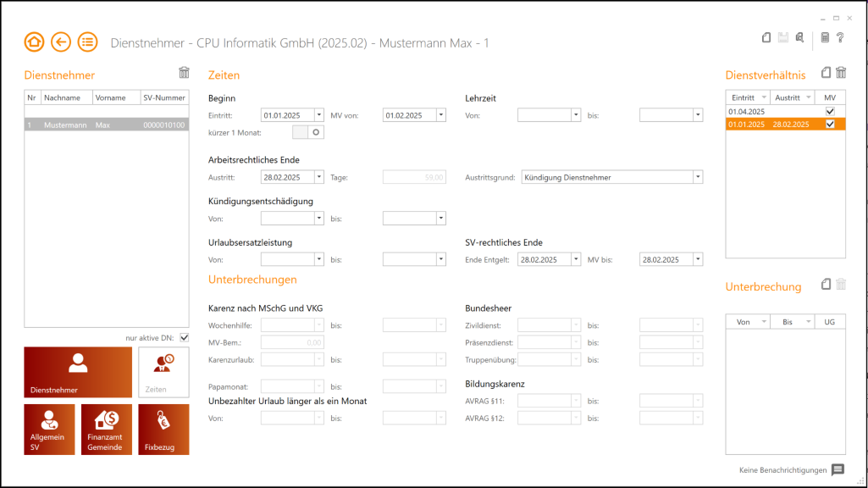Open Lehrzeit bis date dropdown
The image size is (868, 488).
click(698, 115)
